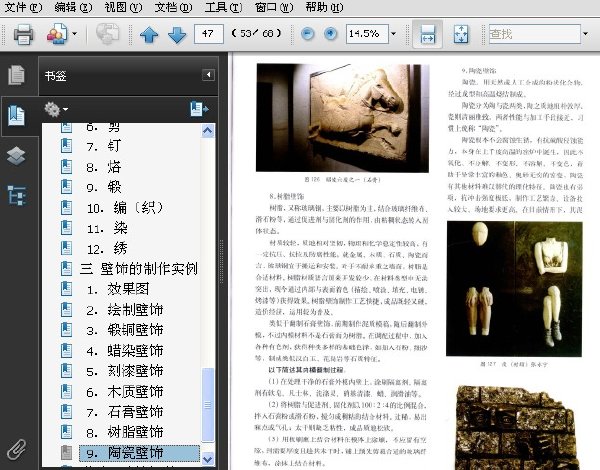Open the 工具 menu
The image size is (600, 470).
pos(223,7)
